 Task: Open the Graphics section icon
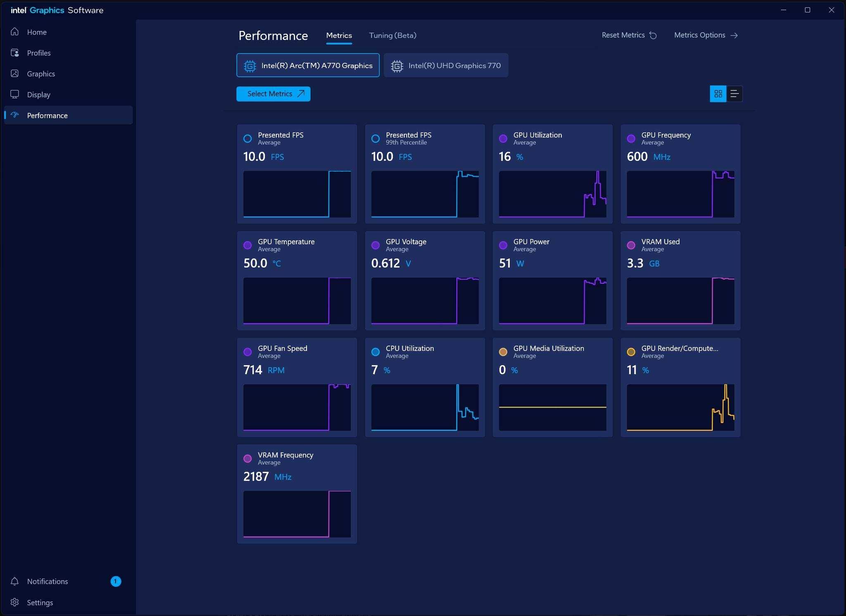(x=15, y=73)
